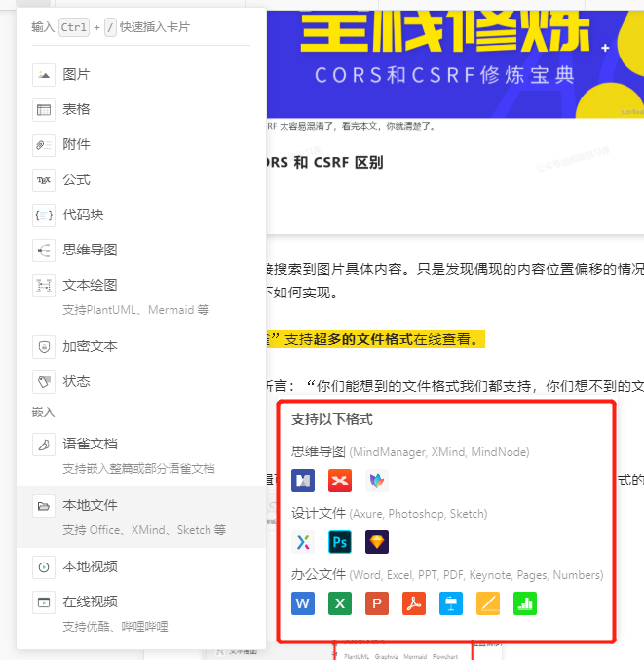The height and width of the screenshot is (660, 644).
Task: Click the Keynote presentation icon
Action: [451, 603]
